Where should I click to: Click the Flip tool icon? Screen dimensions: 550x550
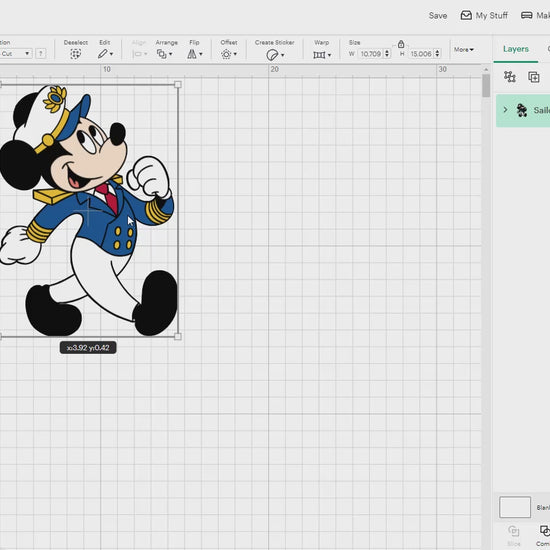192,54
